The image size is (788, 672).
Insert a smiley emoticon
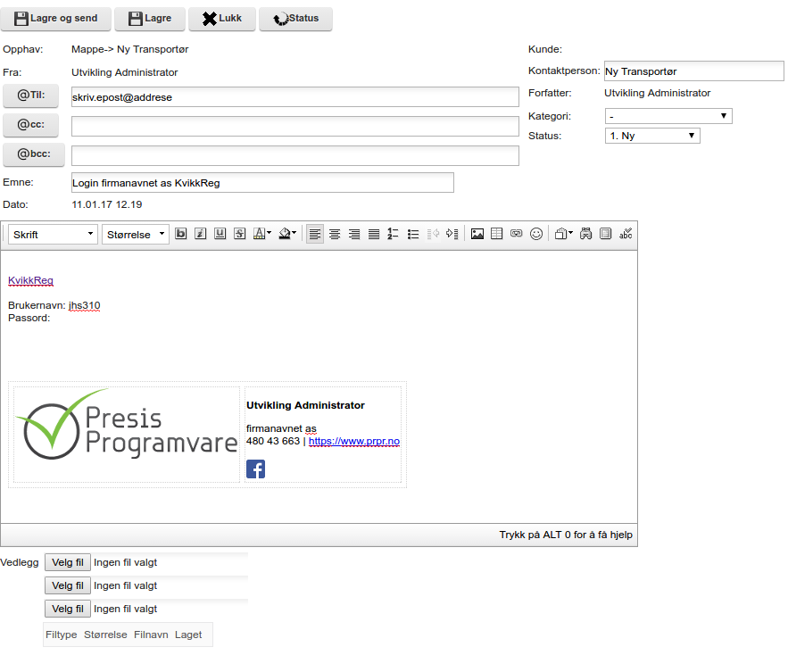point(536,234)
